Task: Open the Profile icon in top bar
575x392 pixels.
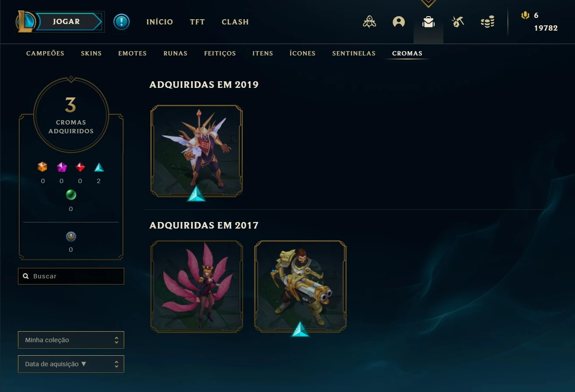Action: (x=398, y=22)
